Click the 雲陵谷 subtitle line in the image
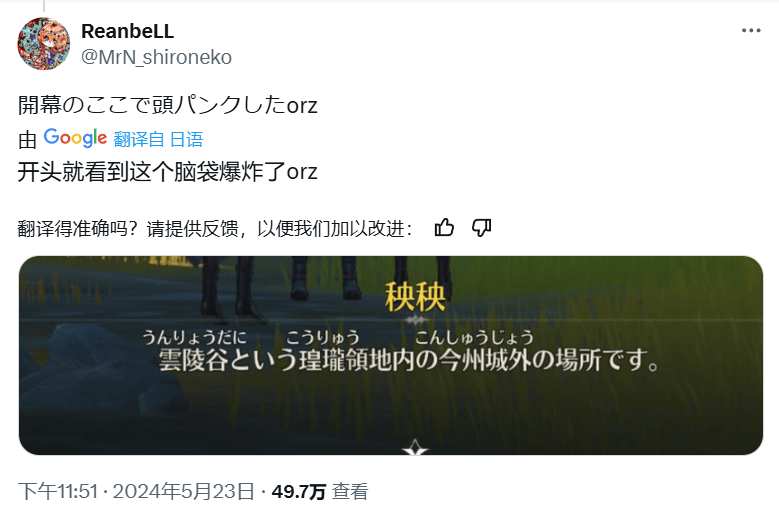This screenshot has height=519, width=779. [408, 360]
